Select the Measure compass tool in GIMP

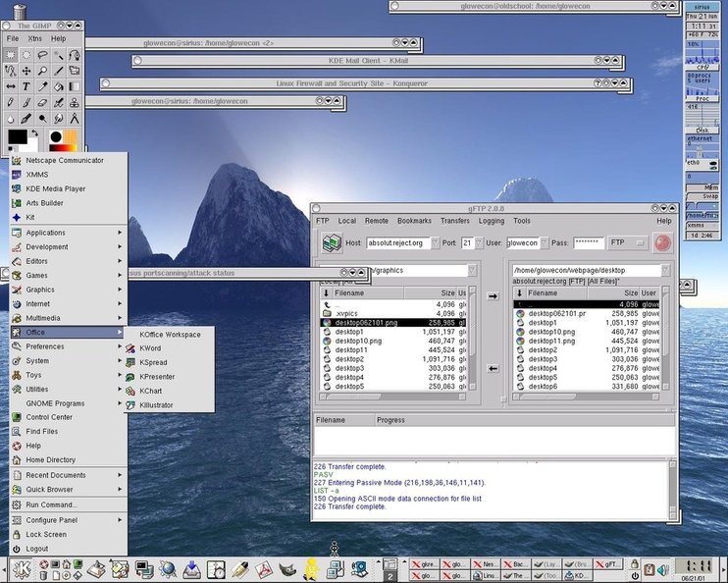[x=74, y=118]
